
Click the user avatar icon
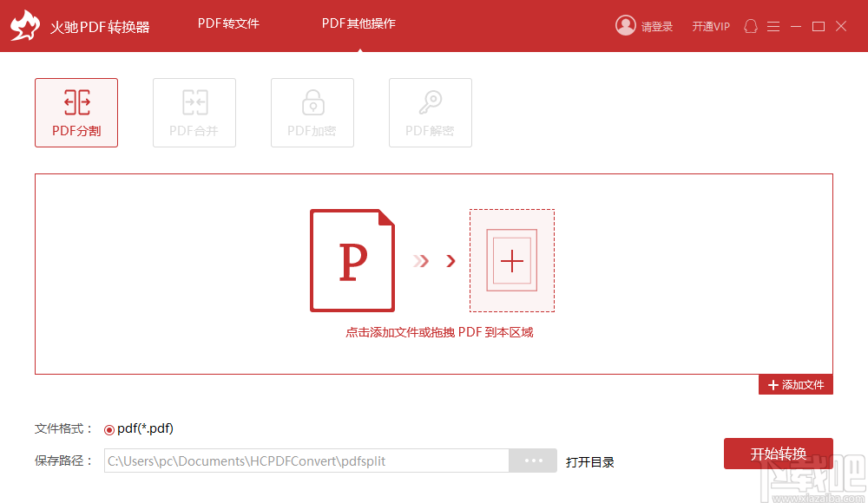(x=626, y=25)
